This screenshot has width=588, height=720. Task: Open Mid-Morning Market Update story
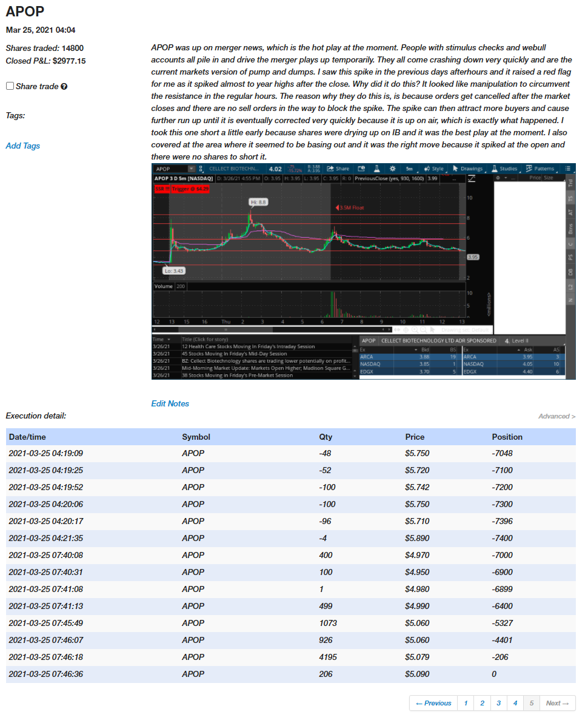point(266,368)
